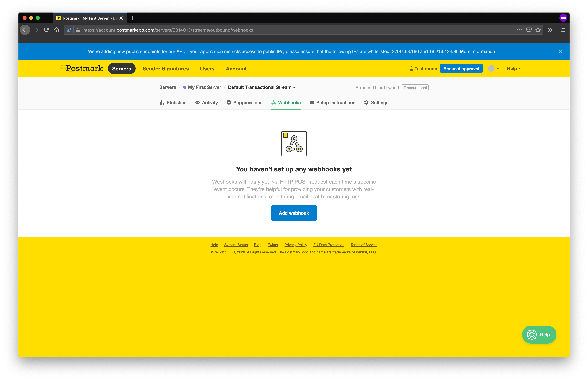Click the Add webhook button
This screenshot has height=381, width=588.
(x=294, y=213)
